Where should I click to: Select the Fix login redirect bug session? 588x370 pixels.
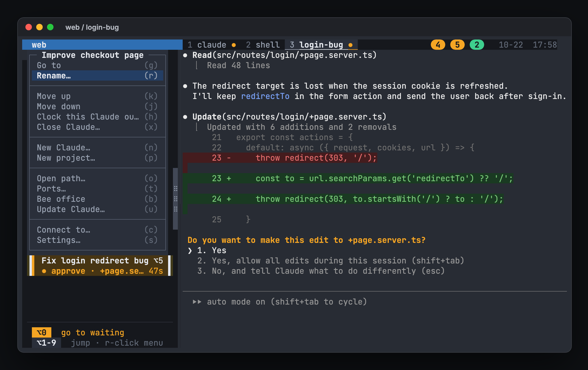[x=100, y=266]
